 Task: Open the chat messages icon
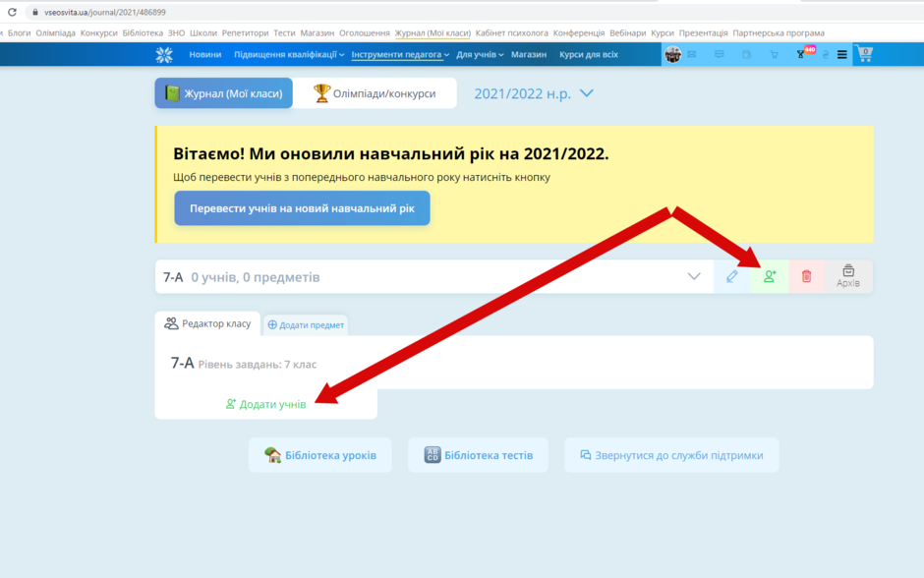(x=719, y=54)
